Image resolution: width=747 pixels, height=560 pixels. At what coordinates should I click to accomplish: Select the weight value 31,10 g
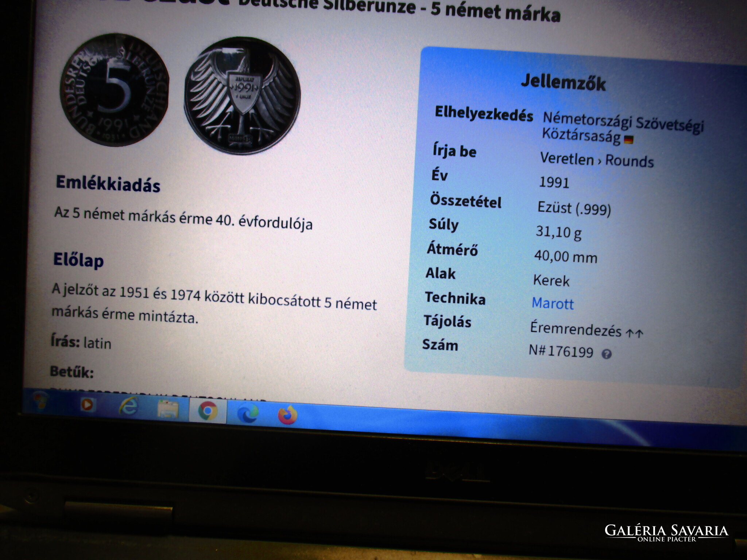[x=558, y=232]
